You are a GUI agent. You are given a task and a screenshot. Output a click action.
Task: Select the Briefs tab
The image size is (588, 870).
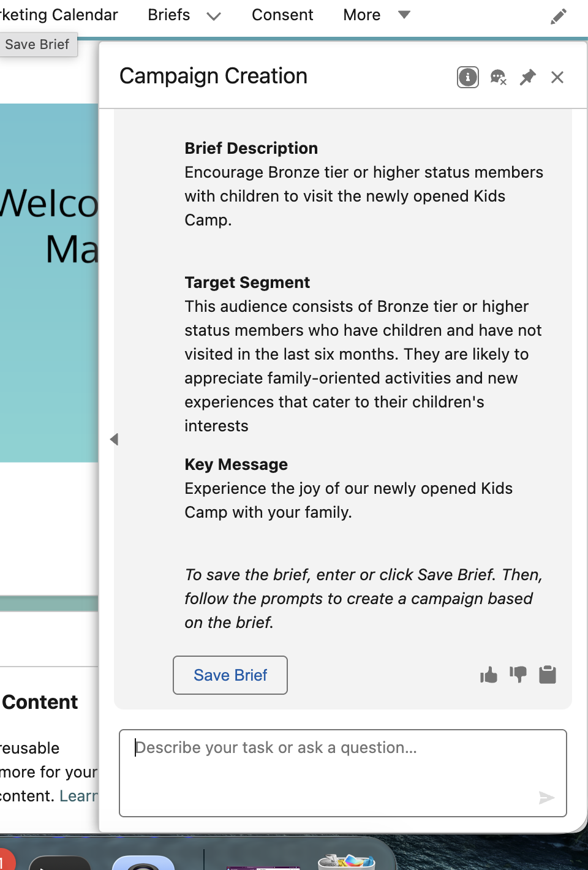[169, 15]
